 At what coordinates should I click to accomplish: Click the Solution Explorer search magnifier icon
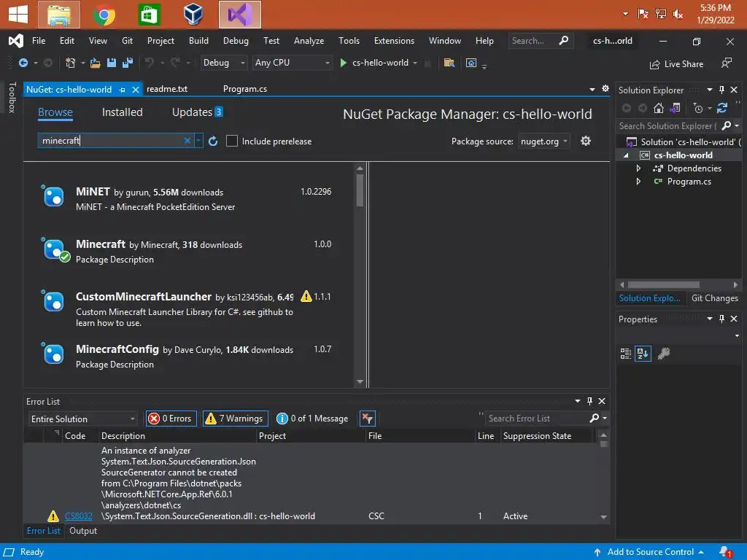pyautogui.click(x=727, y=125)
